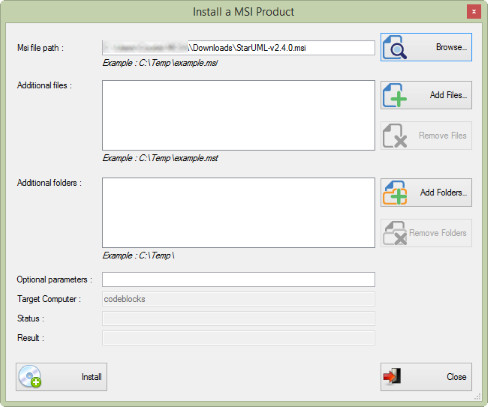Click the Add Files button
488x407 pixels.
tap(426, 95)
